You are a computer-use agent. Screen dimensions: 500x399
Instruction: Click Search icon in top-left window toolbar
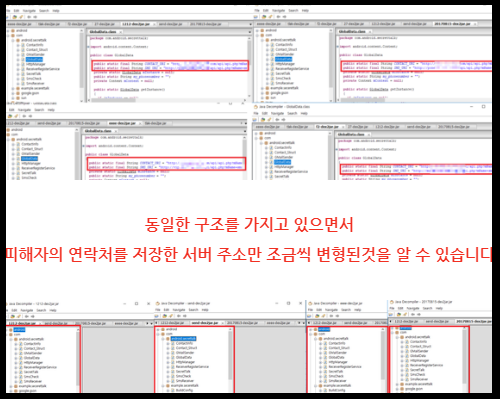pyautogui.click(x=21, y=17)
